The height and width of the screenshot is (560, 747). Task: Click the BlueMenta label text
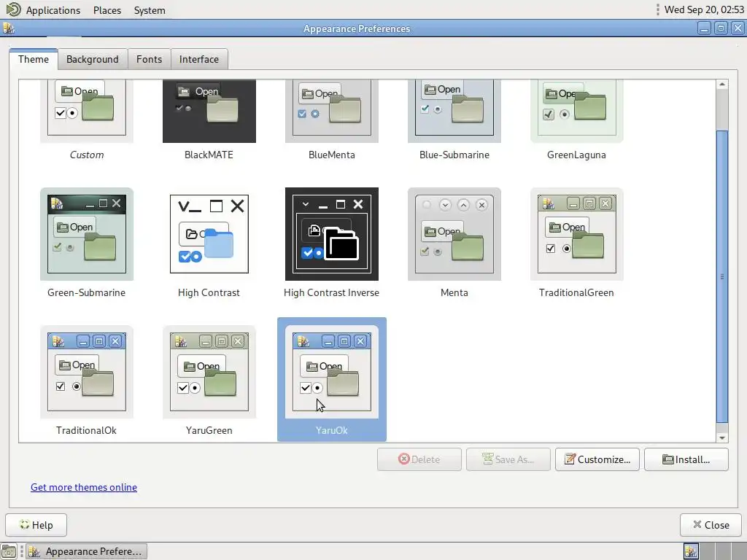(x=332, y=155)
